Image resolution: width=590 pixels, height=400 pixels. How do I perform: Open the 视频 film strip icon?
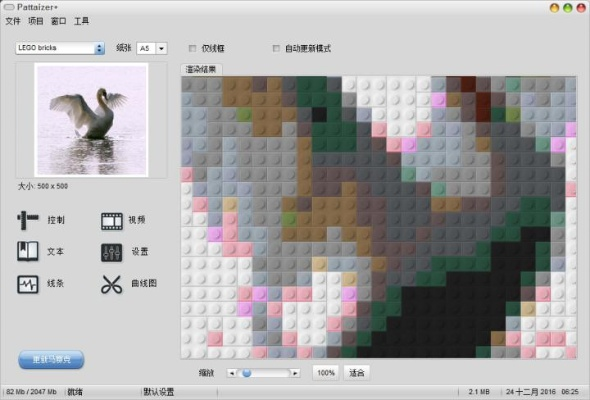point(112,221)
